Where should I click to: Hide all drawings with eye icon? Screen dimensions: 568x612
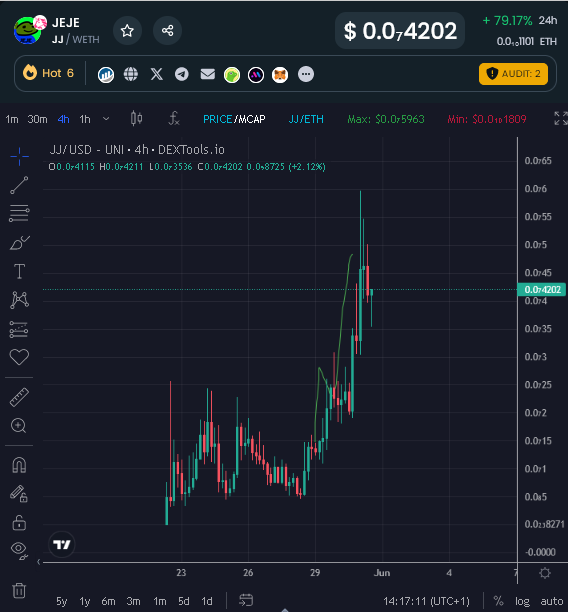(x=19, y=550)
